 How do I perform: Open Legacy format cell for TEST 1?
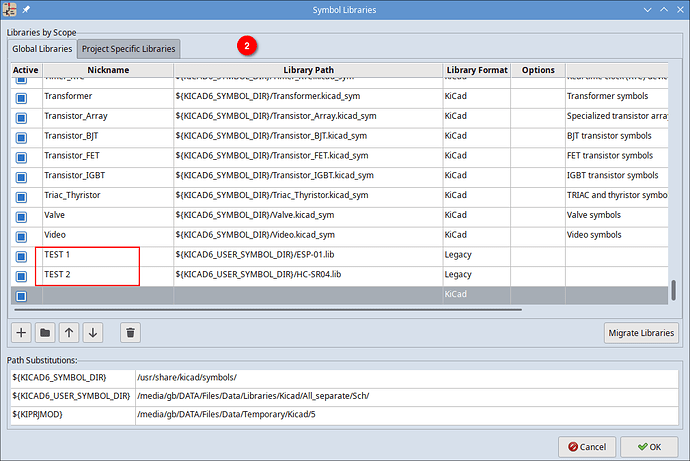[477, 255]
